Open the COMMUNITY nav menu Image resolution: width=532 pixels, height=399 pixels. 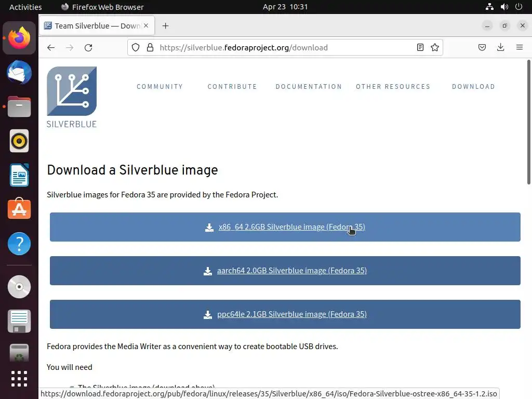pos(160,87)
